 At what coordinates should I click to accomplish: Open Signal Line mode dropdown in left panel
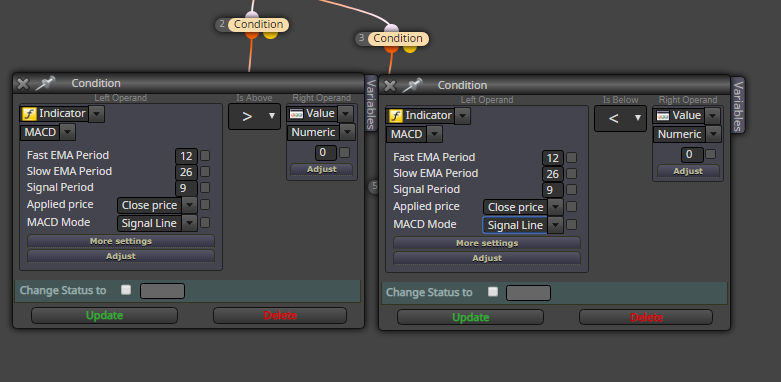tap(189, 223)
